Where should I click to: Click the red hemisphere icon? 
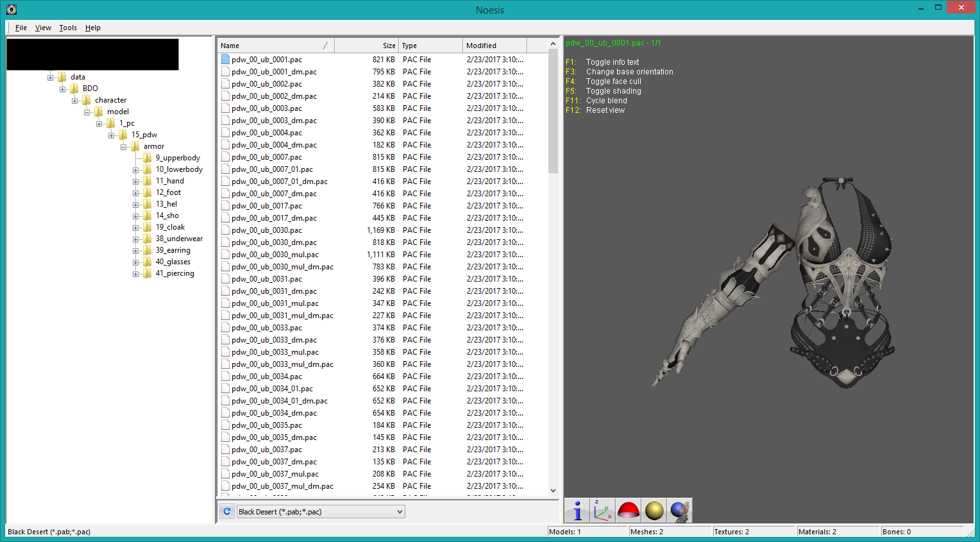(629, 511)
